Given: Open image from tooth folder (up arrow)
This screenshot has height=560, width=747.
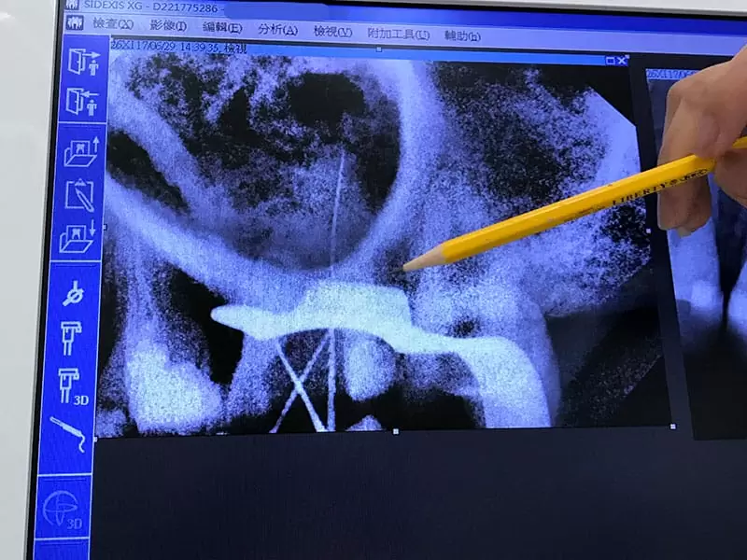Looking at the screenshot, I should pyautogui.click(x=80, y=151).
